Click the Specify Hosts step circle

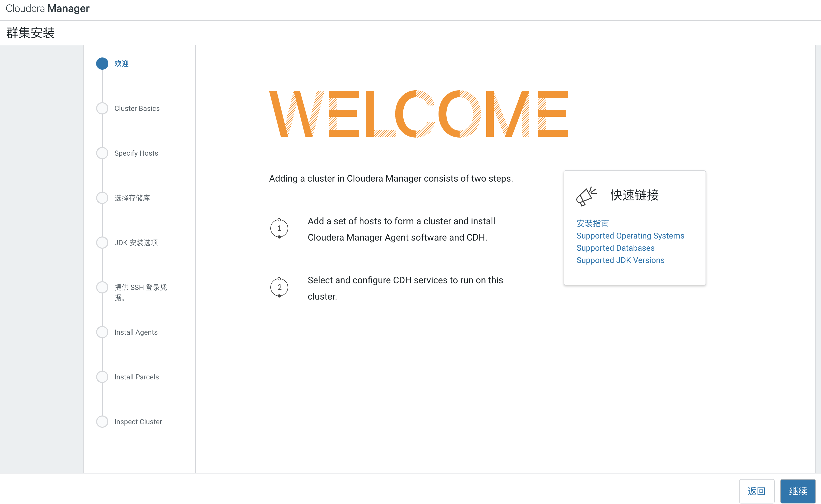(x=102, y=153)
